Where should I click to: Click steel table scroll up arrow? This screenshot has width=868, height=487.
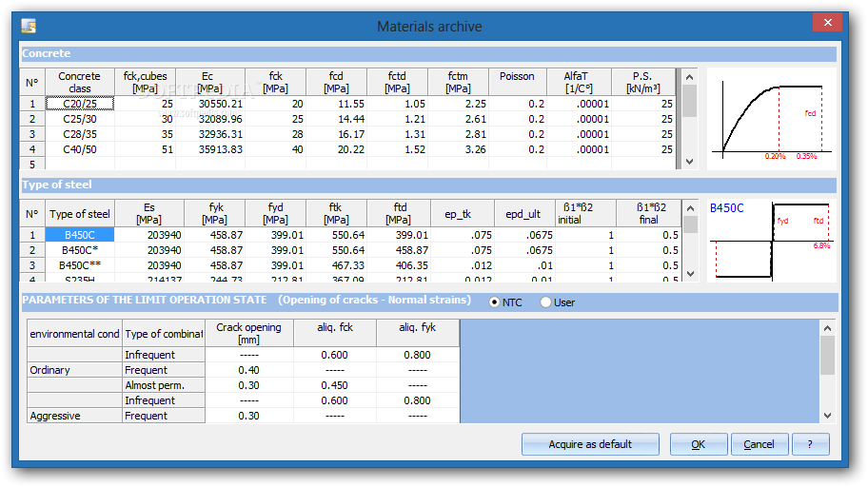[x=690, y=208]
